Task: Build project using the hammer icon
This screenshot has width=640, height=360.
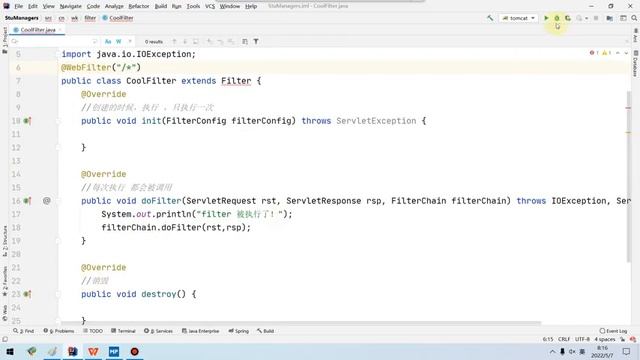Action: (x=490, y=18)
